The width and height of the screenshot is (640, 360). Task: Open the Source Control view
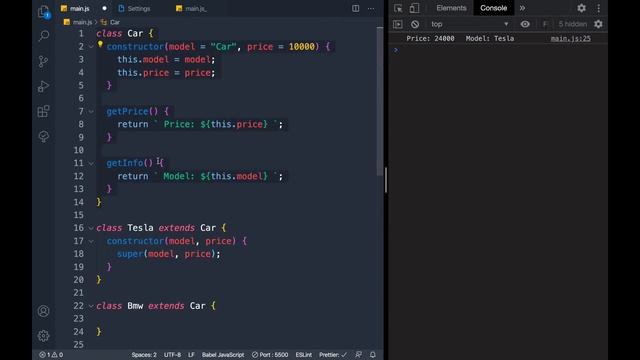[43, 61]
